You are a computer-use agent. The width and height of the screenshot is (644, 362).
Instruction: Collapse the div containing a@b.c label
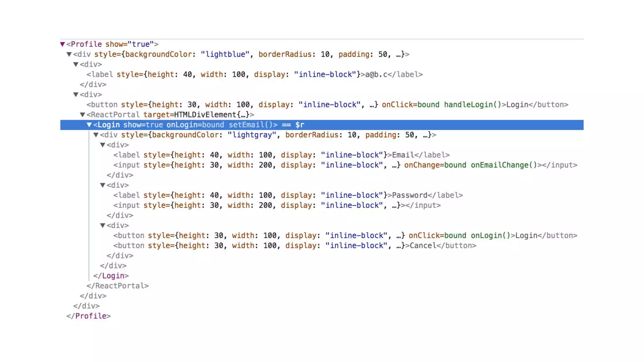point(76,64)
